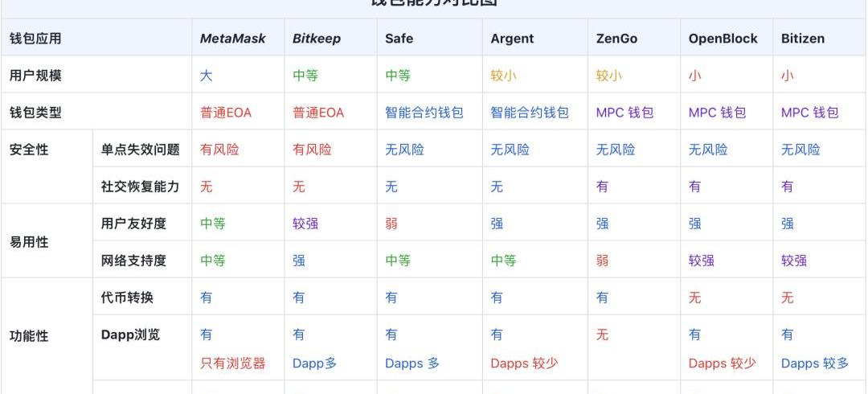Click the 只有浏览器 text under MetaMask

click(232, 363)
